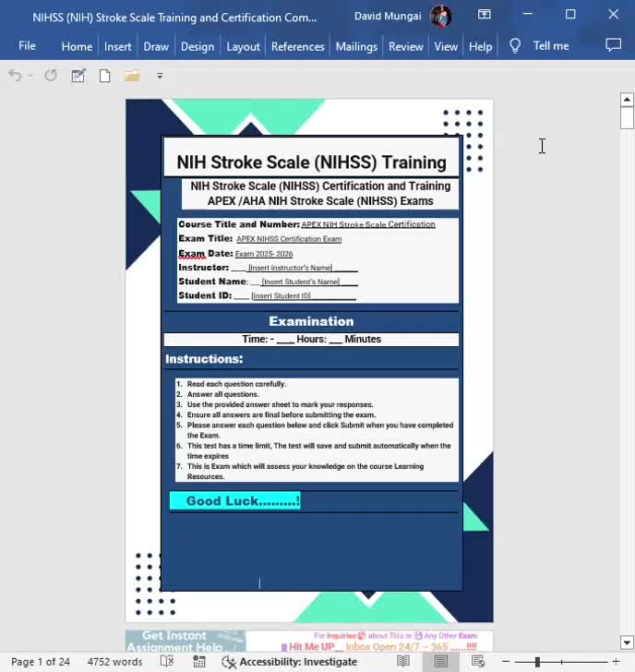Click instruction 'Read each question carefully.'
The image size is (635, 672).
236,384
